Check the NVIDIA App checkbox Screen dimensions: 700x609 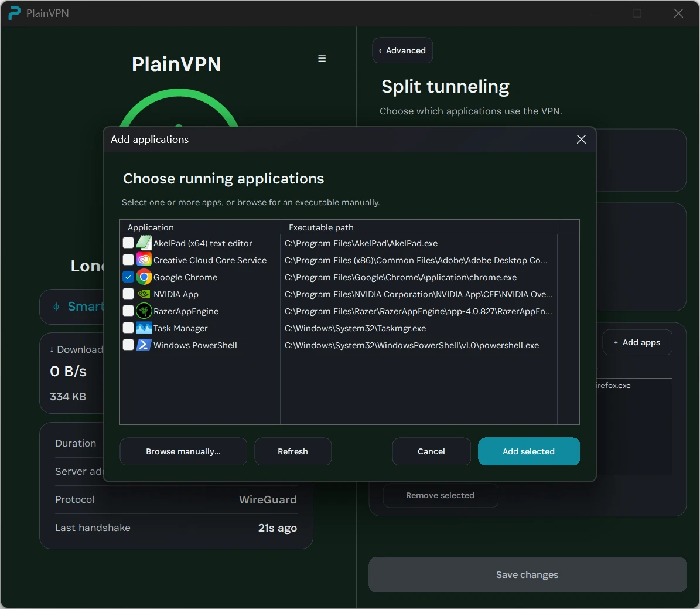pyautogui.click(x=128, y=294)
